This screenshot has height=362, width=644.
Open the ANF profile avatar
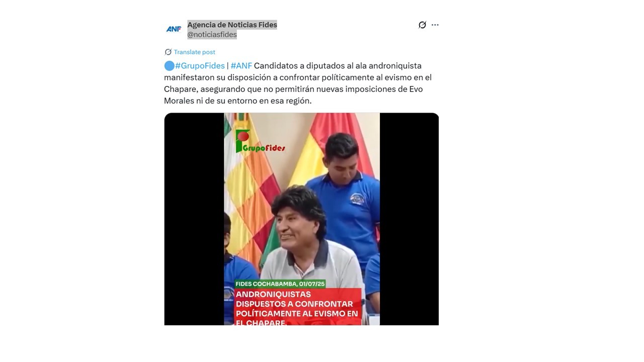click(174, 29)
